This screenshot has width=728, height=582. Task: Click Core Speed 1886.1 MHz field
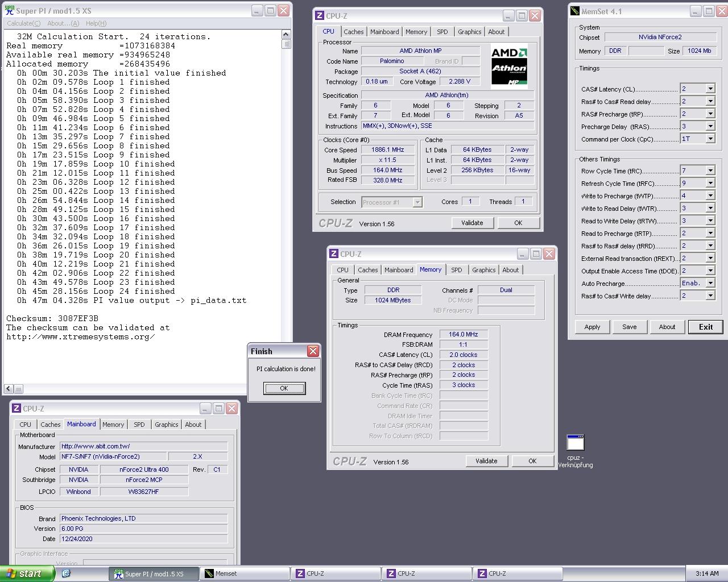[x=388, y=150]
